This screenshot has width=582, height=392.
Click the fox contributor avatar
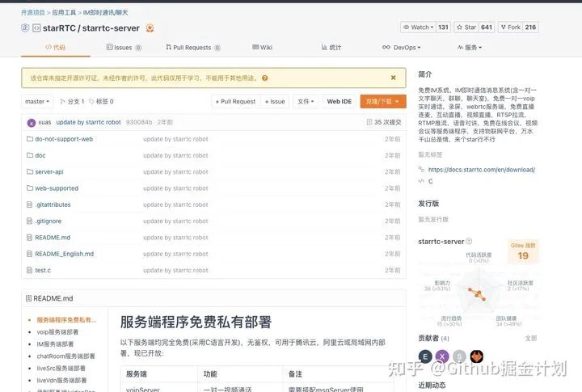tap(477, 356)
